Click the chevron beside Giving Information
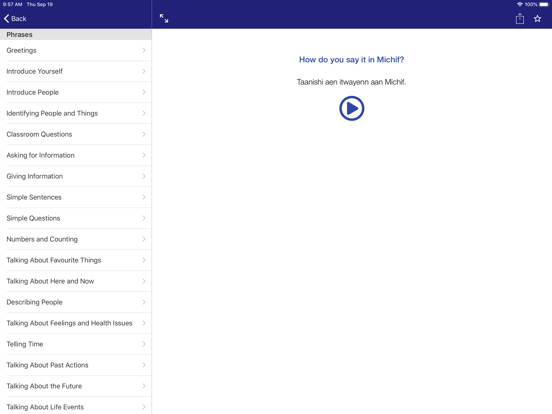Screen dimensions: 552x414 tap(144, 176)
